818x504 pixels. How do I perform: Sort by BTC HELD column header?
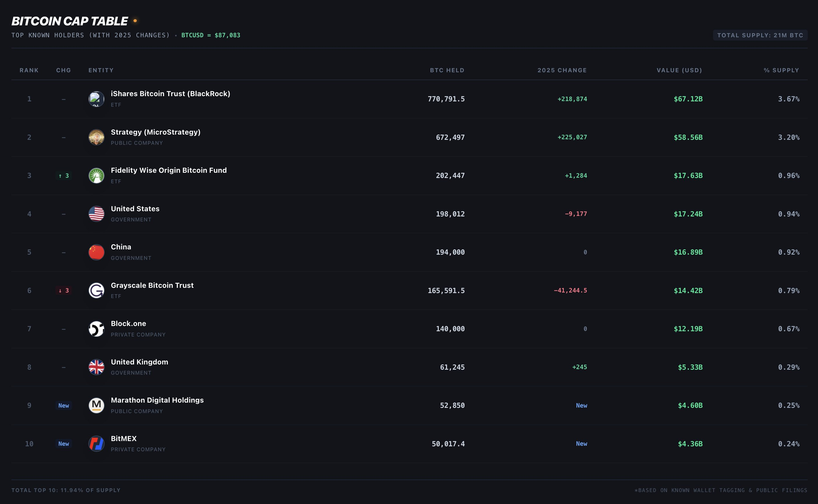[447, 70]
